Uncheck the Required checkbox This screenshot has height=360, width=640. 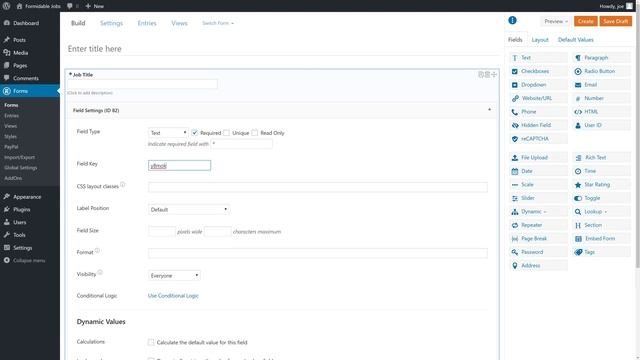click(195, 133)
